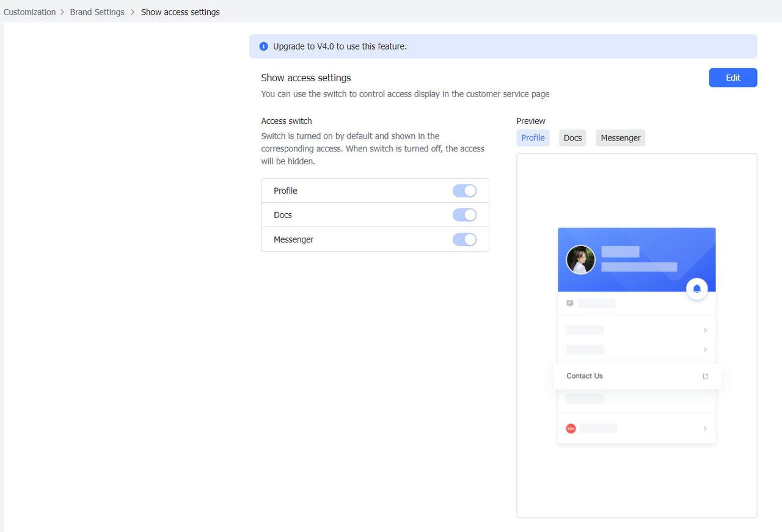Click 'Show access settings' in the breadcrumb
Screen dimensions: 782x532
180,12
